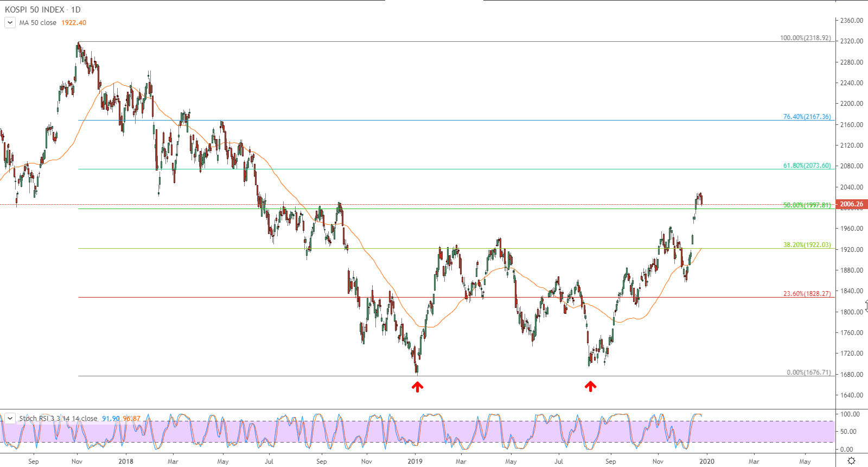Click the 50.00 Stoch RSI axis label
868x467 pixels.
(x=848, y=432)
